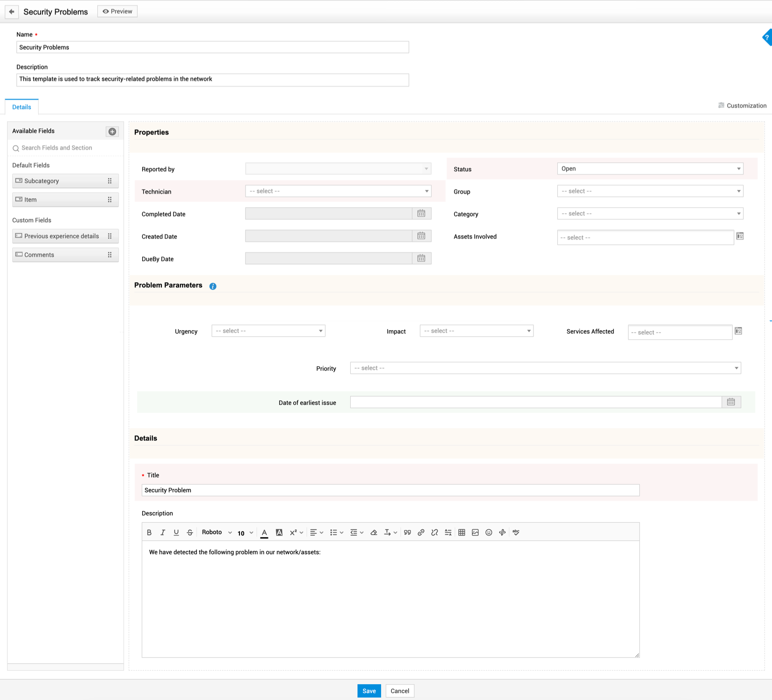
Task: Open Services Affected selection list icon
Action: tap(738, 331)
